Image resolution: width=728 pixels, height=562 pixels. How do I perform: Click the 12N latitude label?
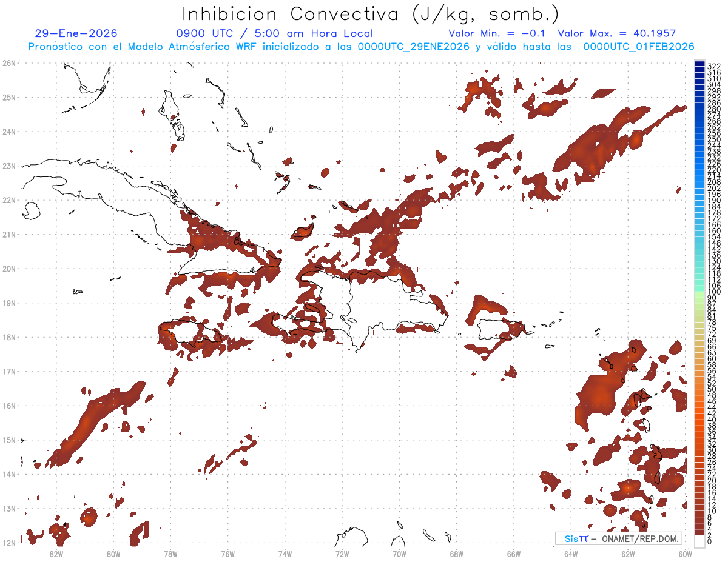pyautogui.click(x=9, y=542)
